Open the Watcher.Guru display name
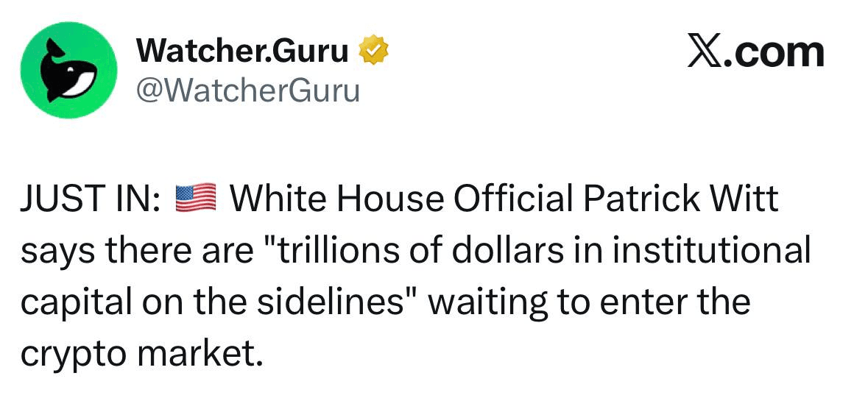The width and height of the screenshot is (868, 398). tap(243, 51)
